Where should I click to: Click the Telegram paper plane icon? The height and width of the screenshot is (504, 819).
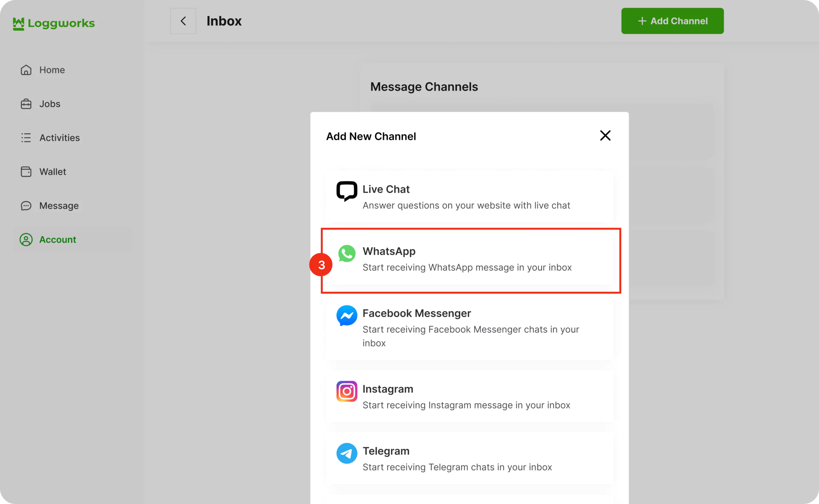(347, 453)
